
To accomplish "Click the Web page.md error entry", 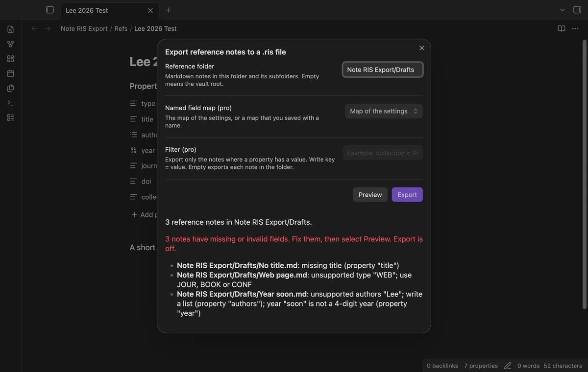I will click(294, 279).
